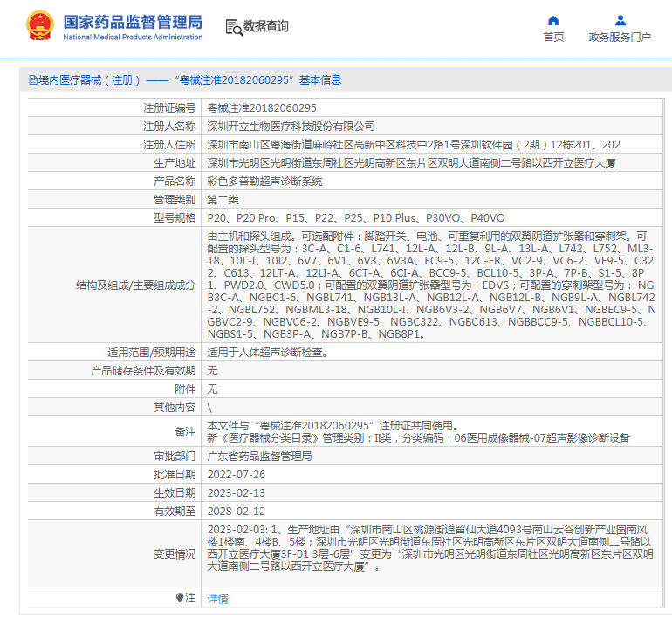The height and width of the screenshot is (618, 672).
Task: Click the NMPA national emblem logo
Action: click(x=40, y=25)
